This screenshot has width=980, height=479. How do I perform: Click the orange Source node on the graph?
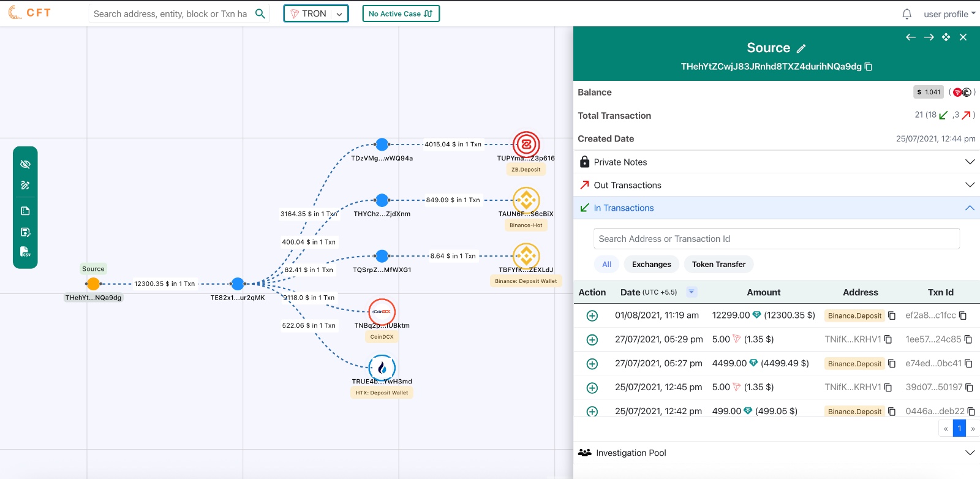click(93, 284)
